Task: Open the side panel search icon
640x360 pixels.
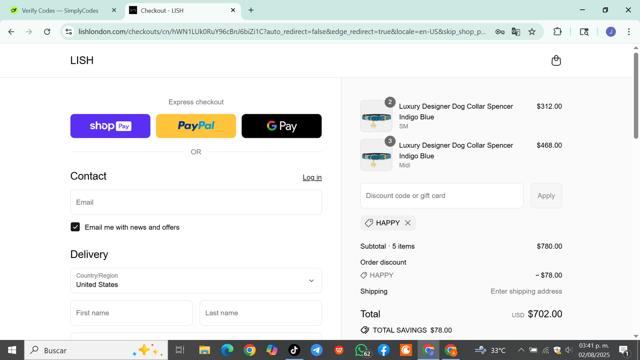Action: pyautogui.click(x=584, y=31)
